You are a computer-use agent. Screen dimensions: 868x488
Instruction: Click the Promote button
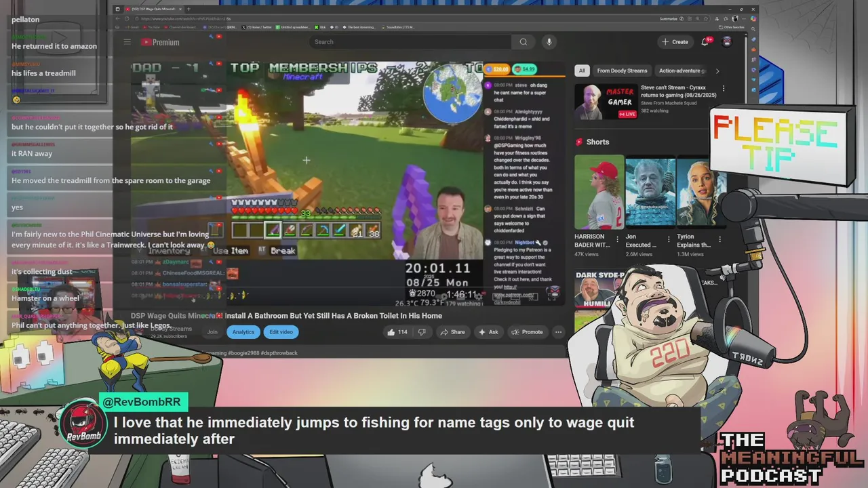[528, 332]
